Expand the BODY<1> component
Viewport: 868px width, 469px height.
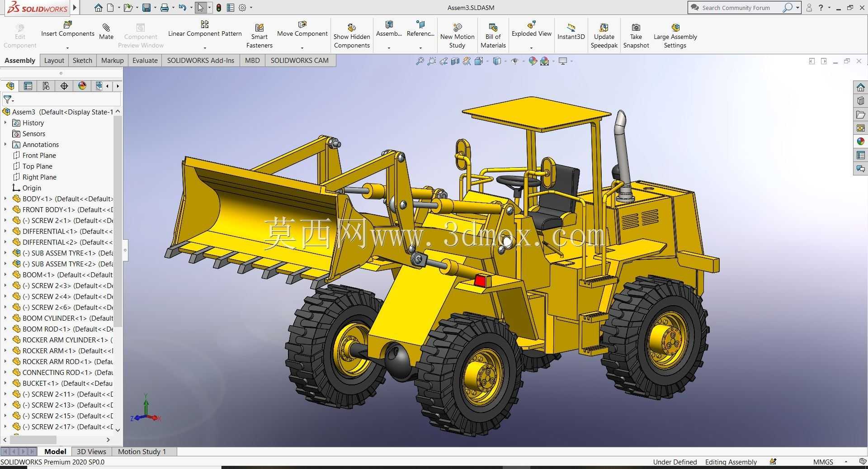point(5,199)
